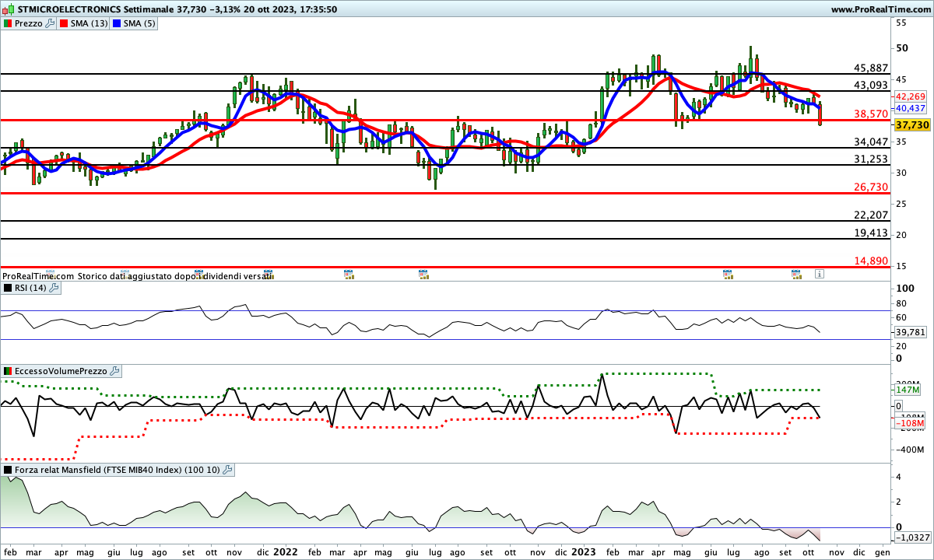
Task: Open Forza relat Mansfield settings wrench icon
Action: [227, 470]
